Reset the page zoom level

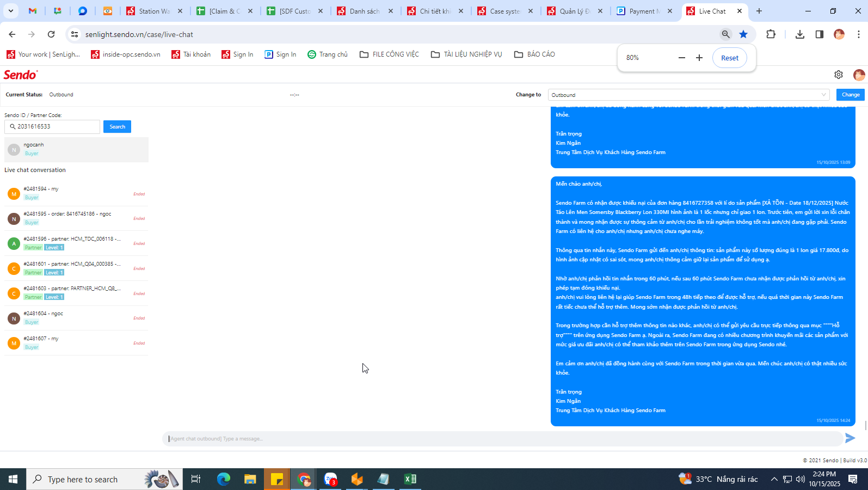[x=730, y=58]
